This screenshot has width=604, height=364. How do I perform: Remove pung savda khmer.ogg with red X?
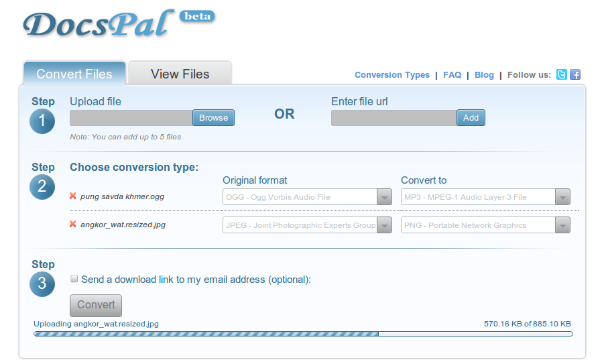73,196
